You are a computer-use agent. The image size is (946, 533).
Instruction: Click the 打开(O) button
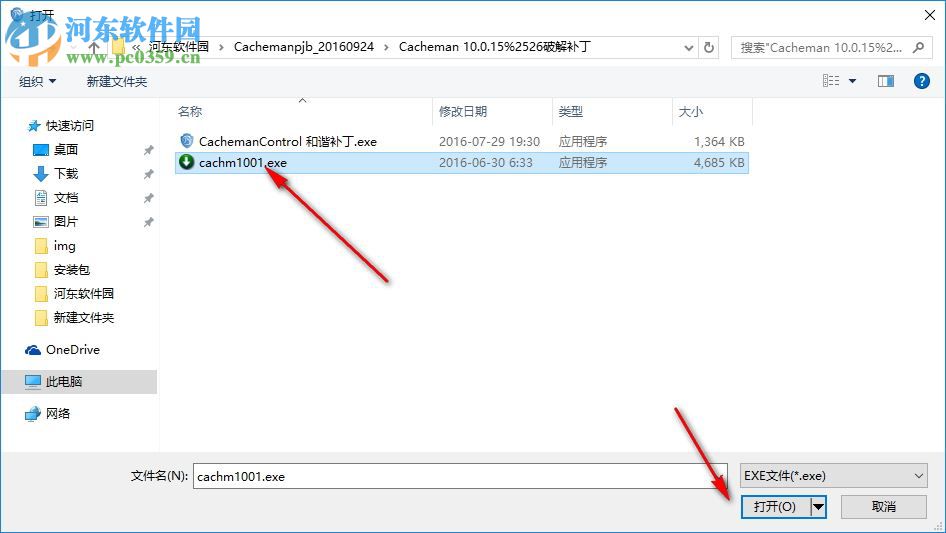click(x=775, y=506)
